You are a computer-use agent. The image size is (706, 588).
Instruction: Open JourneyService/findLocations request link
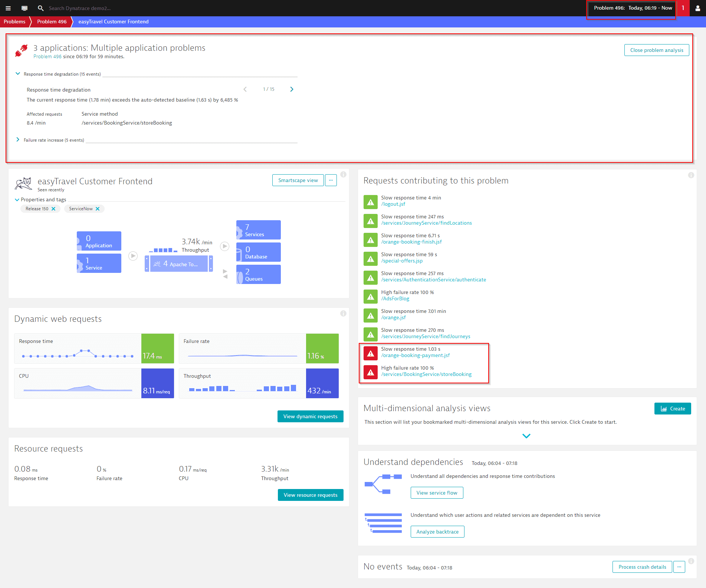click(427, 223)
